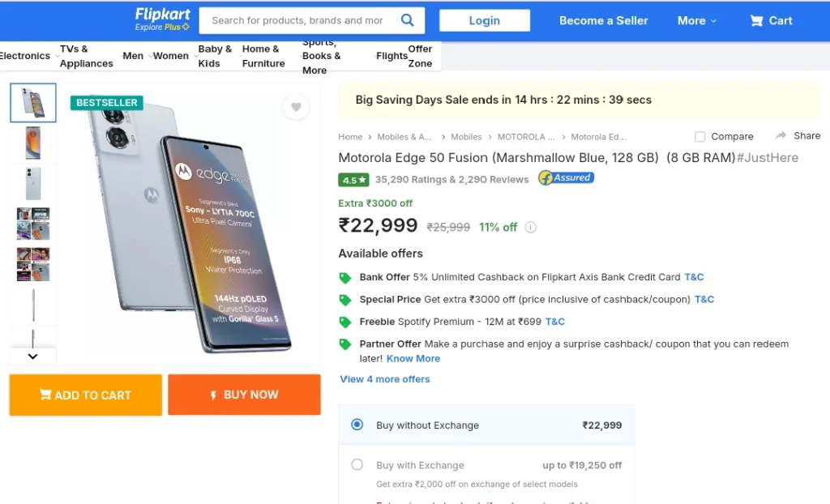The width and height of the screenshot is (830, 504).
Task: Select Buy with Exchange radio button
Action: click(x=357, y=464)
